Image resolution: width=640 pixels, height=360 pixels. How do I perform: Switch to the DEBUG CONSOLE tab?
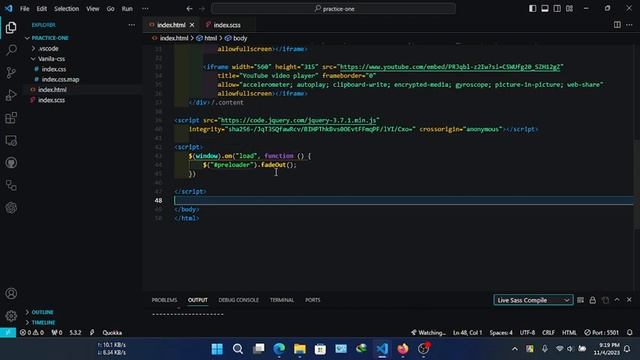coord(238,300)
